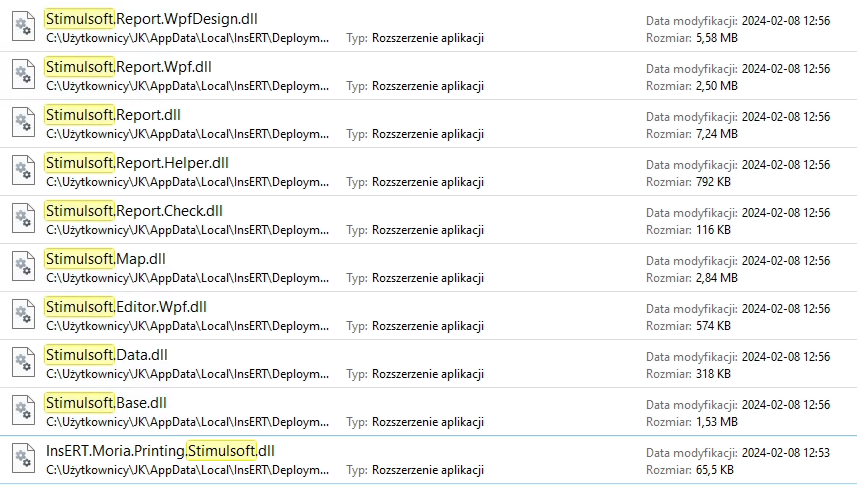The image size is (857, 495).
Task: Click the DLL icon of Stimulsoft.Report.Helper.dll
Action: tap(24, 170)
